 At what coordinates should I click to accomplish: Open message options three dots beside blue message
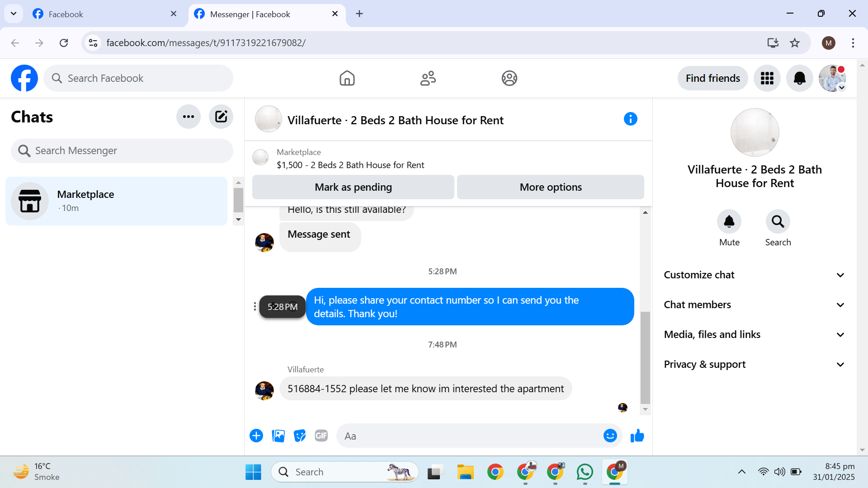255,307
